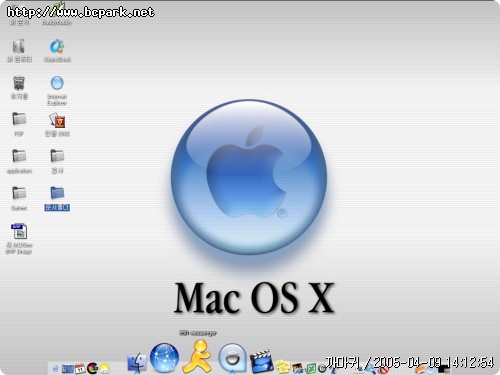500x375 pixels.
Task: Launch the Internet Explorer desktop shortcut
Action: (x=57, y=83)
